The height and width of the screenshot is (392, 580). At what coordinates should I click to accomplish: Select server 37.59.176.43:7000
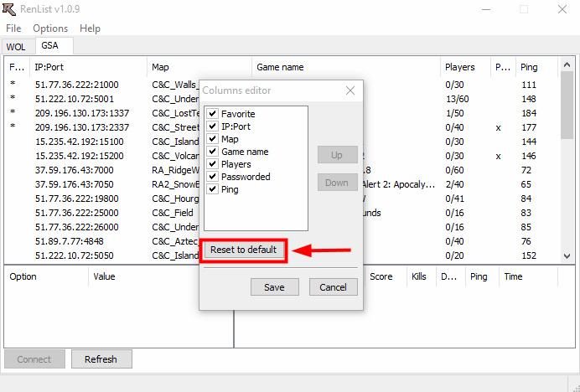coord(75,170)
